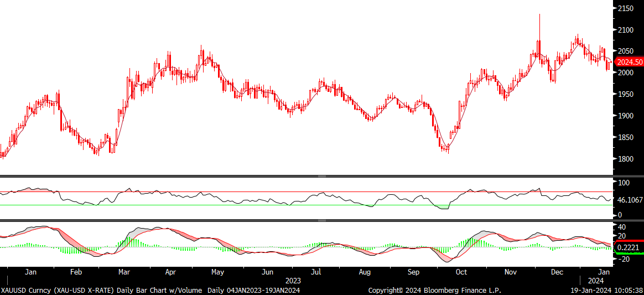The width and height of the screenshot is (644, 295).
Task: Click the Sep month label
Action: coord(414,272)
